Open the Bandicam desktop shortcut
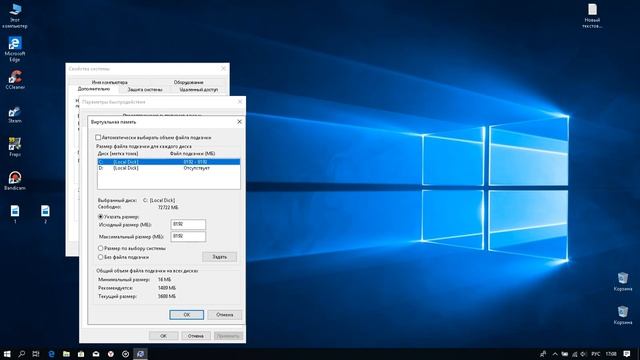Screen dimensions: 640x360 15,181
